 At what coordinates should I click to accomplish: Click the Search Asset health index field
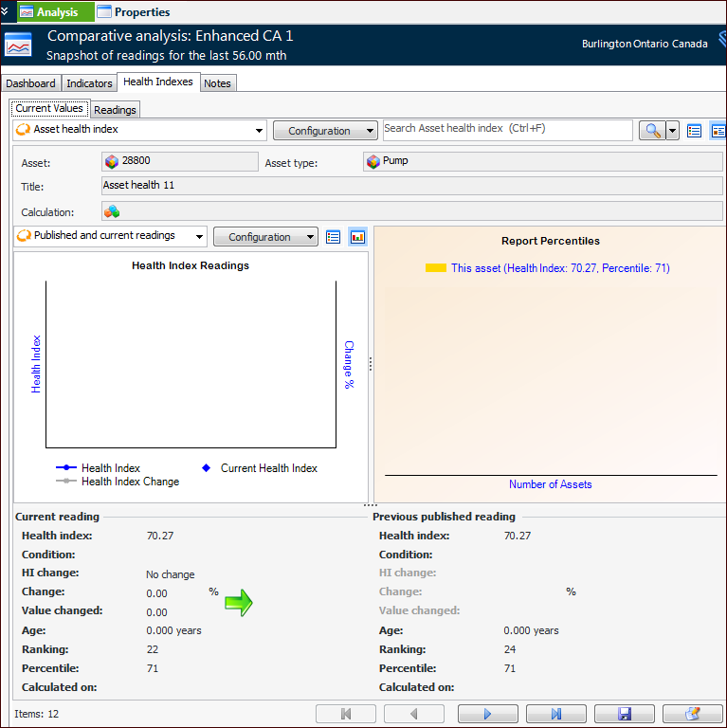pyautogui.click(x=507, y=130)
